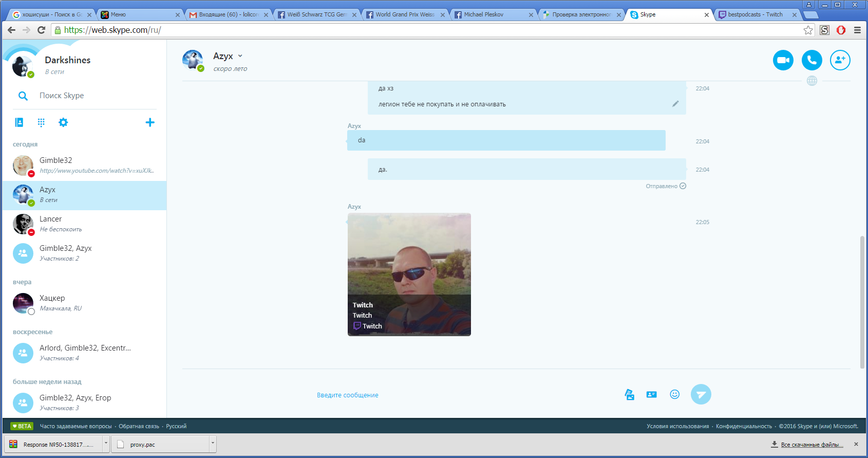Open dropdown for Response download item
This screenshot has width=868, height=458.
106,444
